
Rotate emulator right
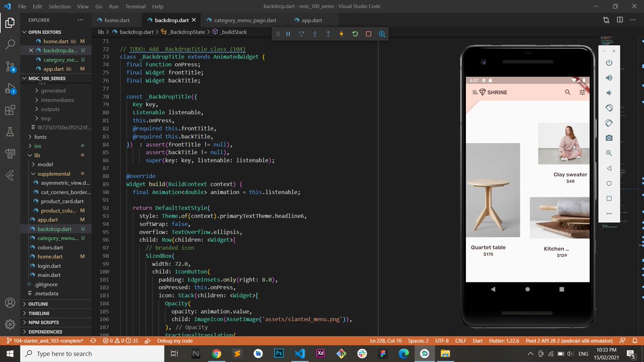(x=609, y=123)
